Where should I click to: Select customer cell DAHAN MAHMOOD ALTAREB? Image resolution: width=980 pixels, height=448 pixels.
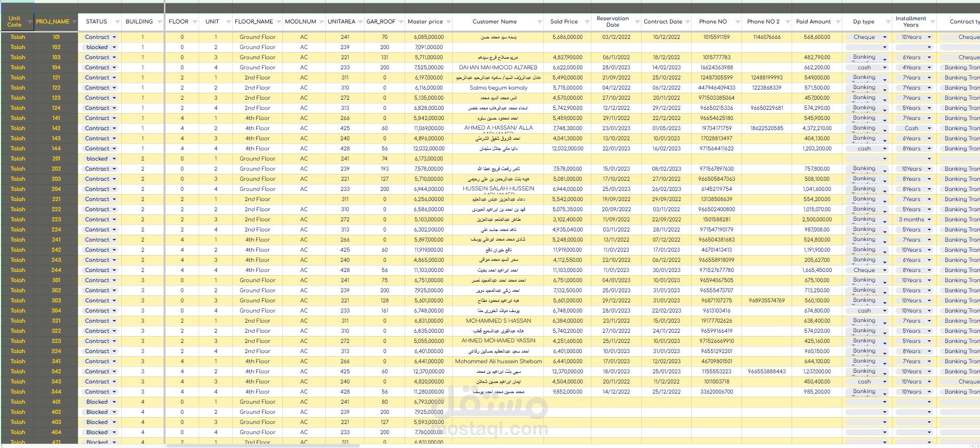(x=498, y=68)
